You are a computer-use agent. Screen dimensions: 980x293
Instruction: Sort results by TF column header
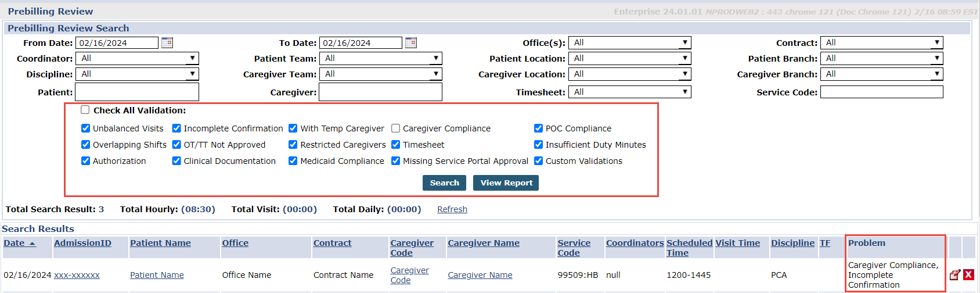(x=825, y=243)
